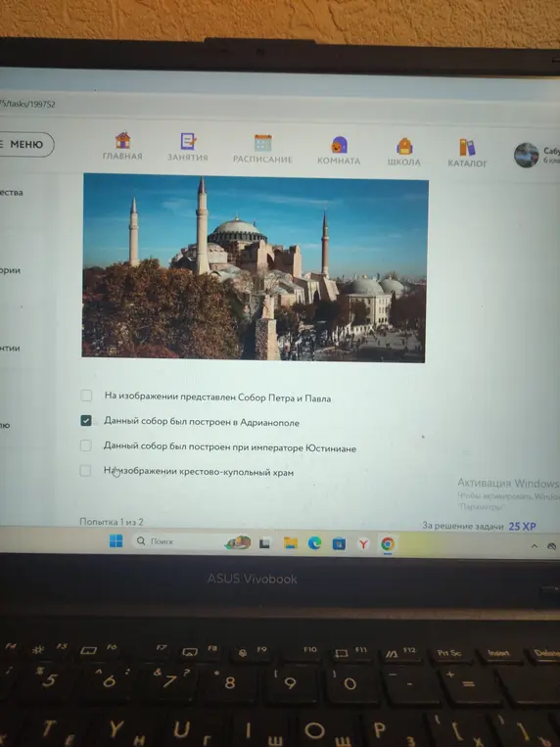Go to the Занятия notebook icon
560x747 pixels.
pyautogui.click(x=188, y=142)
